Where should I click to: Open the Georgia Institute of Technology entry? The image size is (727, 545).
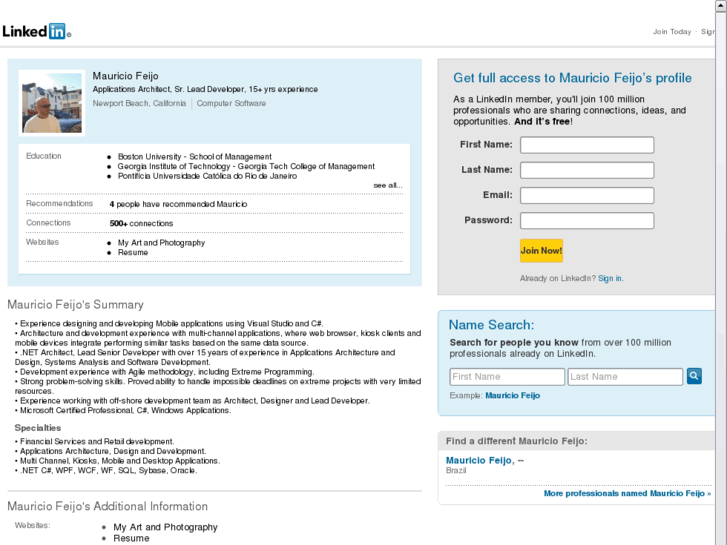pyautogui.click(x=246, y=166)
